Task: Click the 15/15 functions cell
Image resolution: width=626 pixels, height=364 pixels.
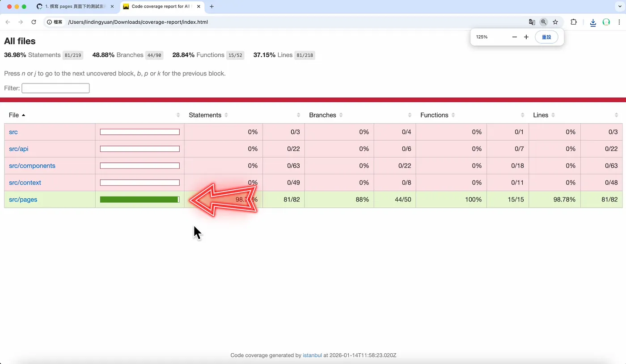Action: click(x=508, y=200)
